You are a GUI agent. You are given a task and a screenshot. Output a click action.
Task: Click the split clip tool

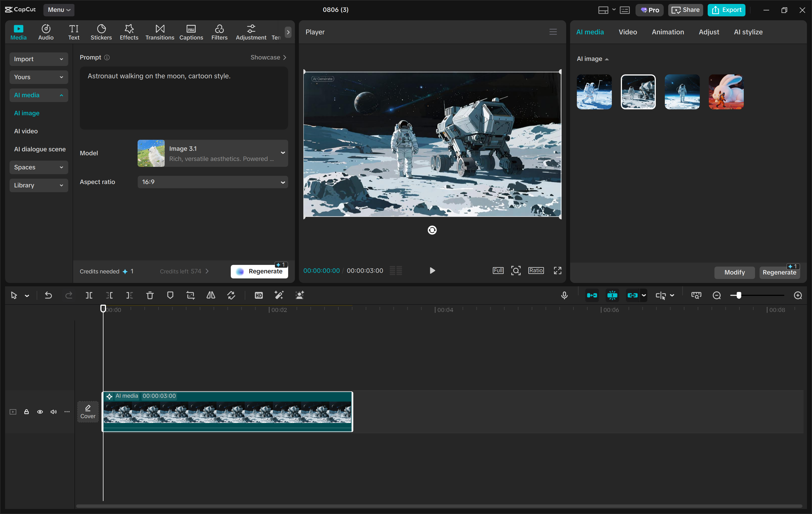pyautogui.click(x=89, y=295)
